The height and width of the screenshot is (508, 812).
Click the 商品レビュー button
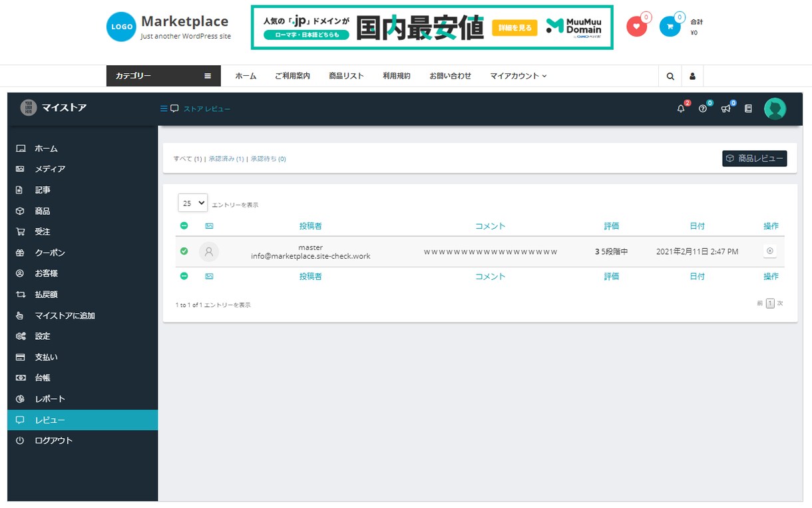(x=754, y=158)
